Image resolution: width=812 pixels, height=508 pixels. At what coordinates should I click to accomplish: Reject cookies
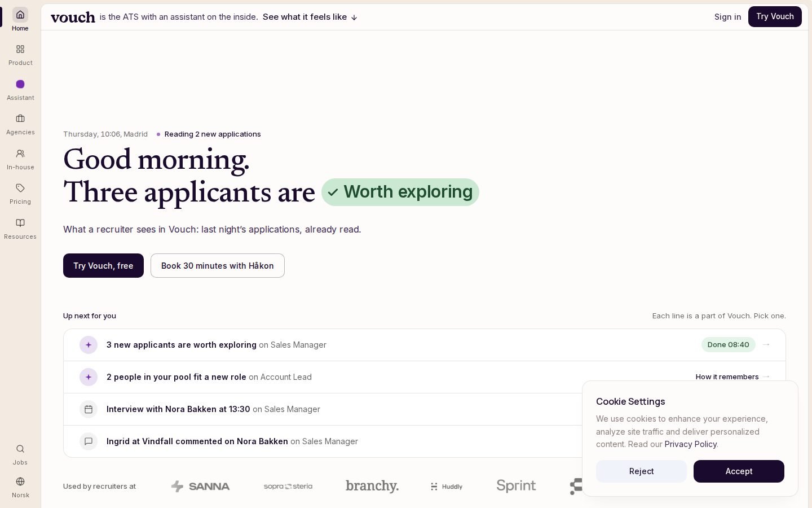pos(641,471)
